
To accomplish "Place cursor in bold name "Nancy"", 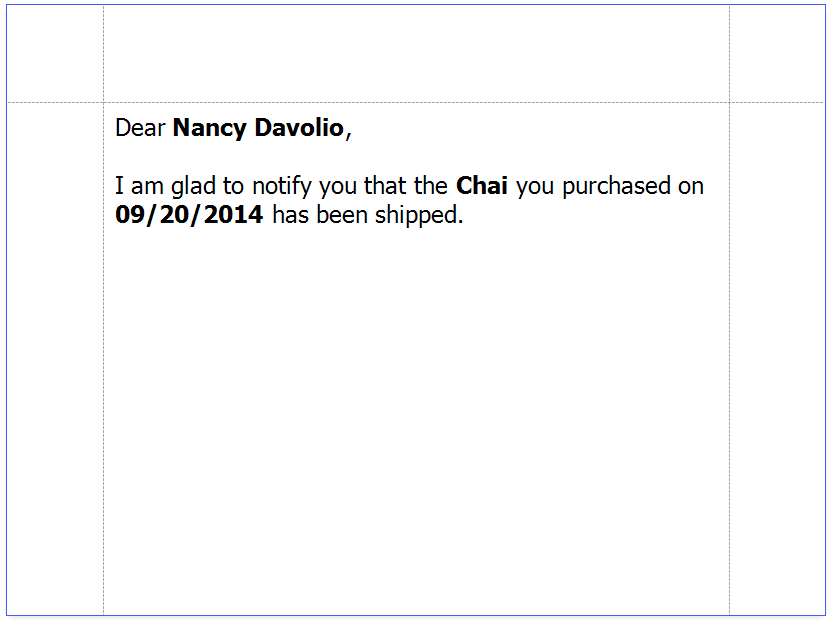I will click(x=208, y=128).
